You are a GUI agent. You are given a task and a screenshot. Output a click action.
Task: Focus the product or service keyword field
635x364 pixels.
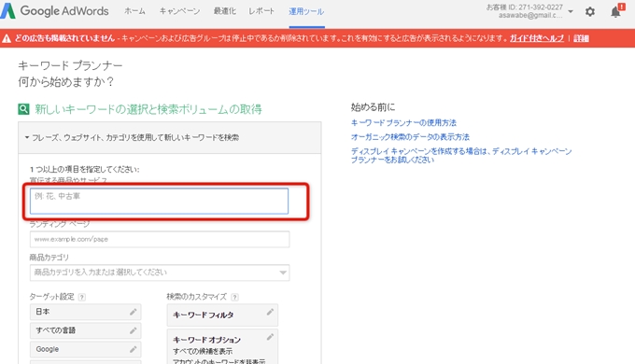(159, 201)
